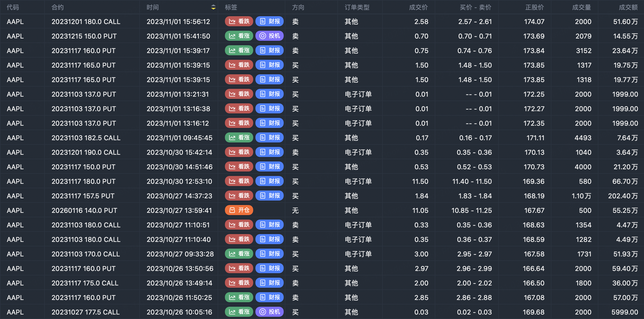Click turnover value 202.40万
This screenshot has height=319, width=644.
[623, 196]
